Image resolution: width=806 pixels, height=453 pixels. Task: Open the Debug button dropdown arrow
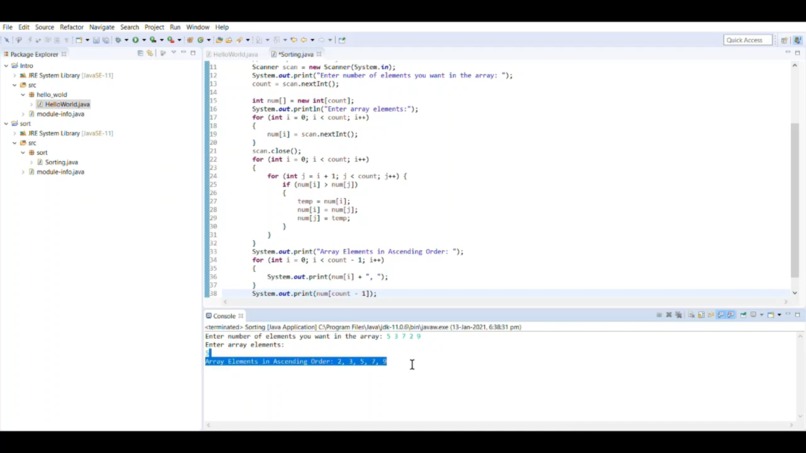[126, 40]
